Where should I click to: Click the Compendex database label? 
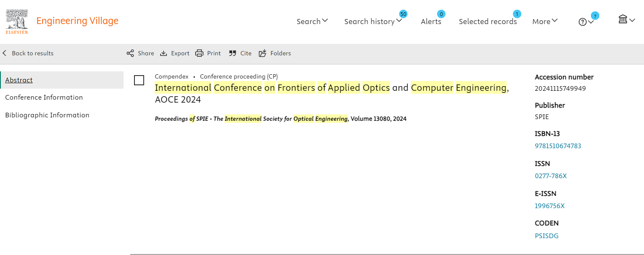[172, 76]
